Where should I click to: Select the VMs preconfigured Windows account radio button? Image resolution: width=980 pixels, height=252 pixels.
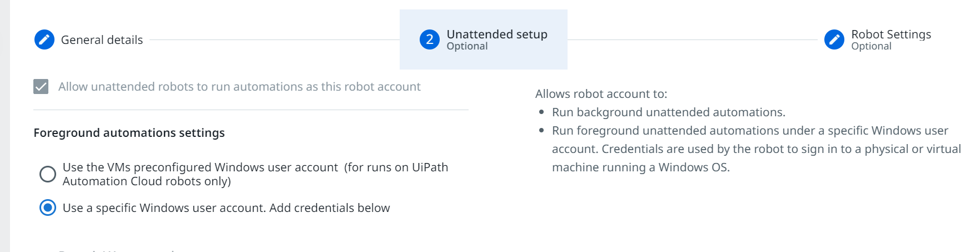[48, 174]
